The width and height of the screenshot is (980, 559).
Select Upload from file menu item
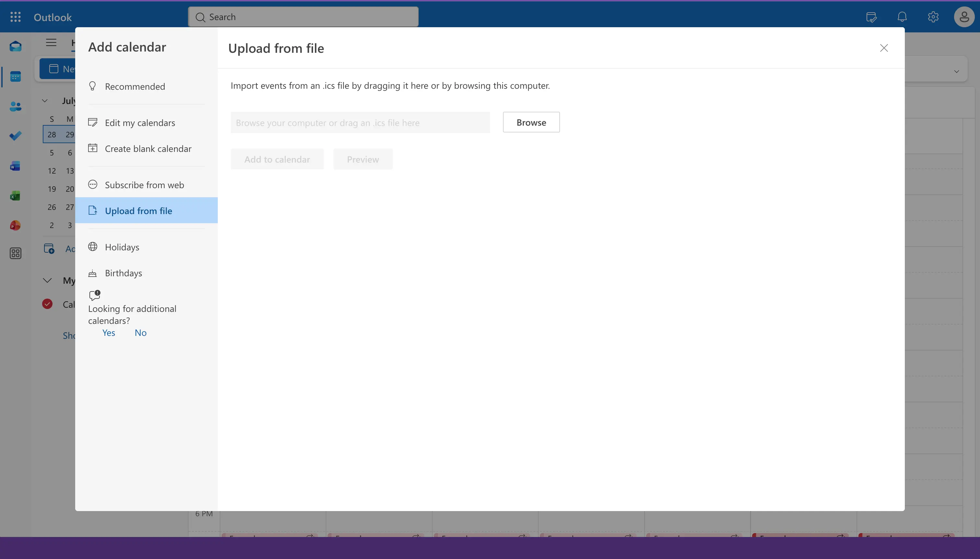pyautogui.click(x=146, y=211)
